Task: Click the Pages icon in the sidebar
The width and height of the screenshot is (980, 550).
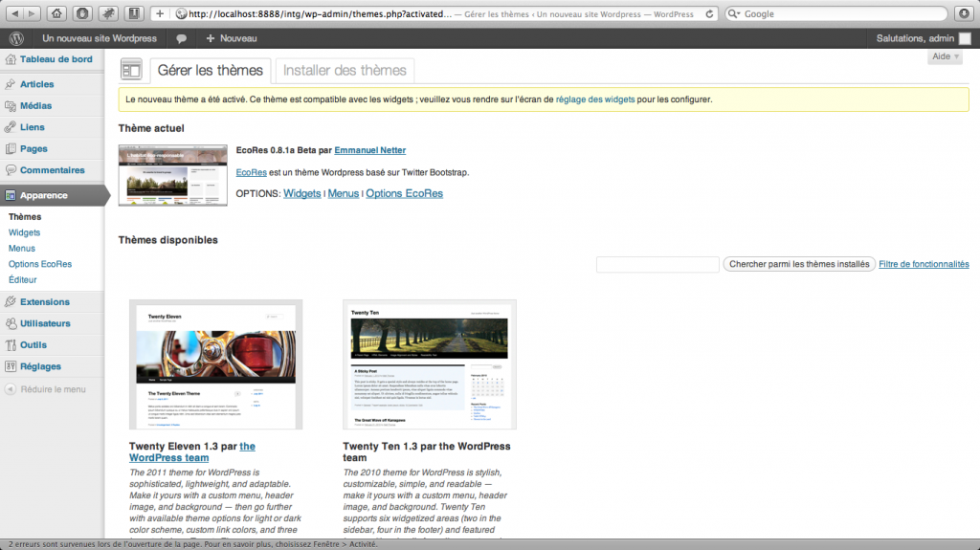Action: (10, 149)
